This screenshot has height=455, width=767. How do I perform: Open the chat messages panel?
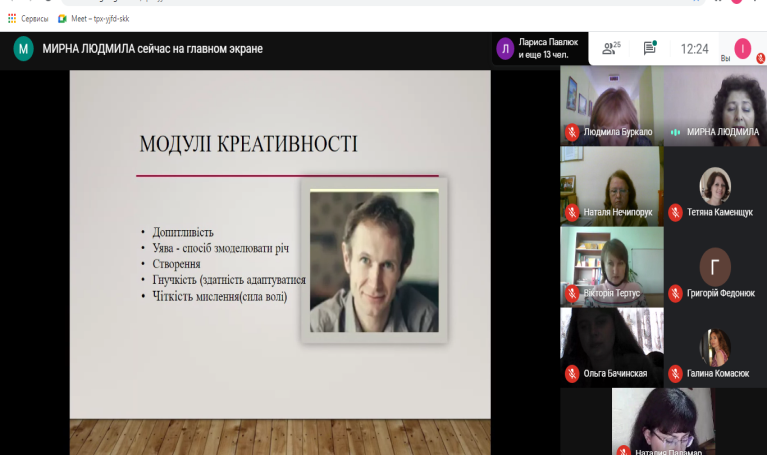click(650, 47)
